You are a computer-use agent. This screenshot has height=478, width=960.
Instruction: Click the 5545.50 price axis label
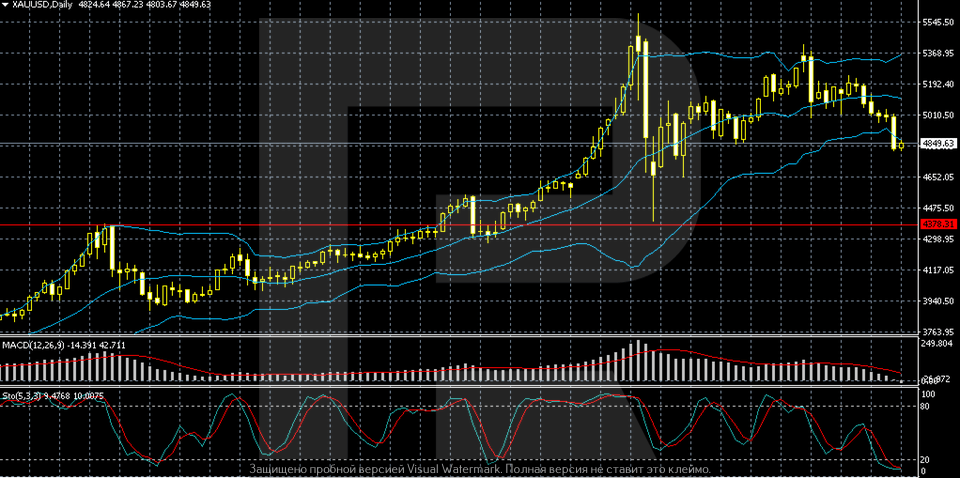938,22
